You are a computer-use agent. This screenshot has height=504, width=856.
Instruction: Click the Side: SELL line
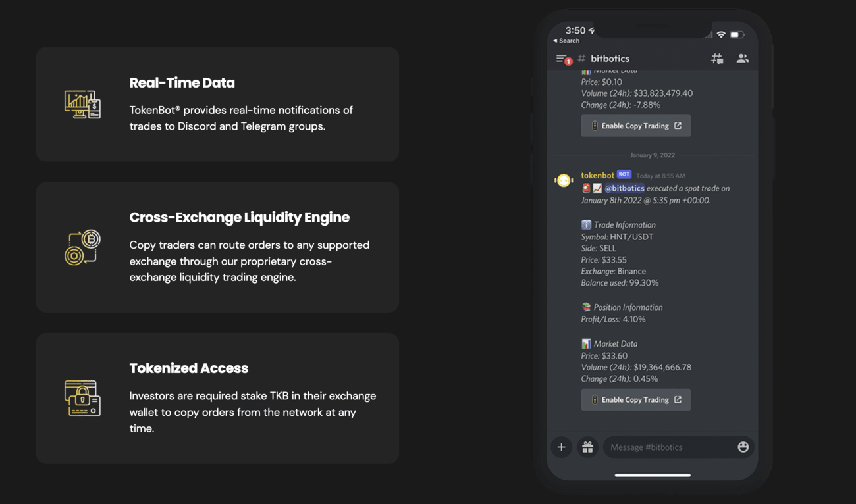[599, 248]
